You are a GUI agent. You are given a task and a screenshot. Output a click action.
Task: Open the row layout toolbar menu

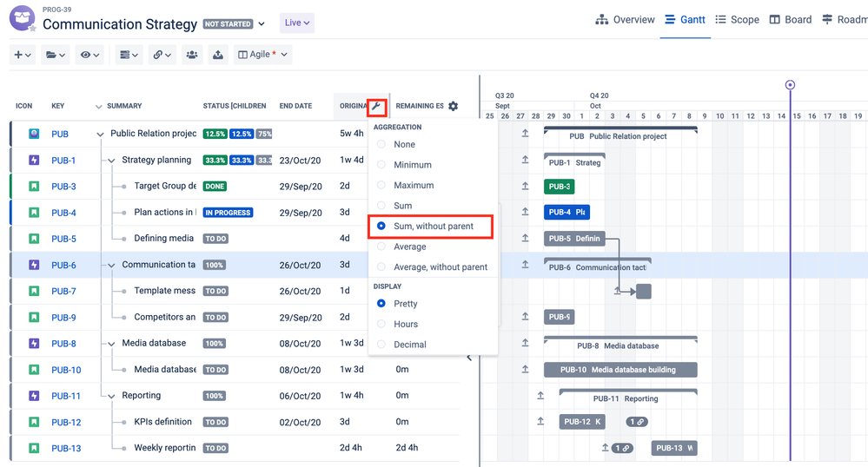click(x=129, y=55)
